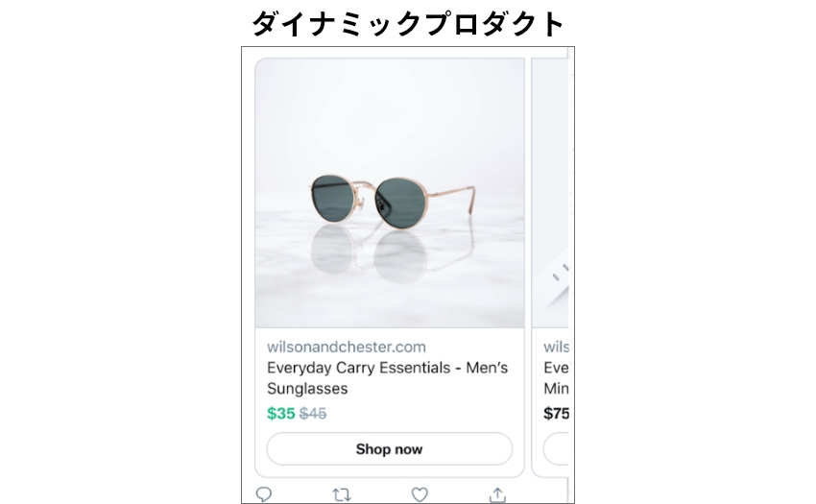Image resolution: width=816 pixels, height=504 pixels.
Task: Click the $75 price on second card
Action: click(x=556, y=414)
